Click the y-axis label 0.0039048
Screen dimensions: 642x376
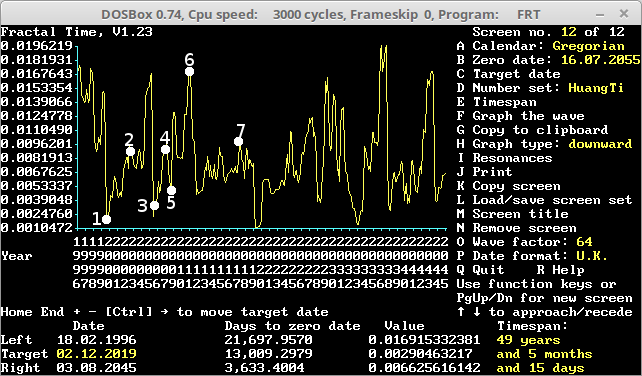click(x=36, y=200)
